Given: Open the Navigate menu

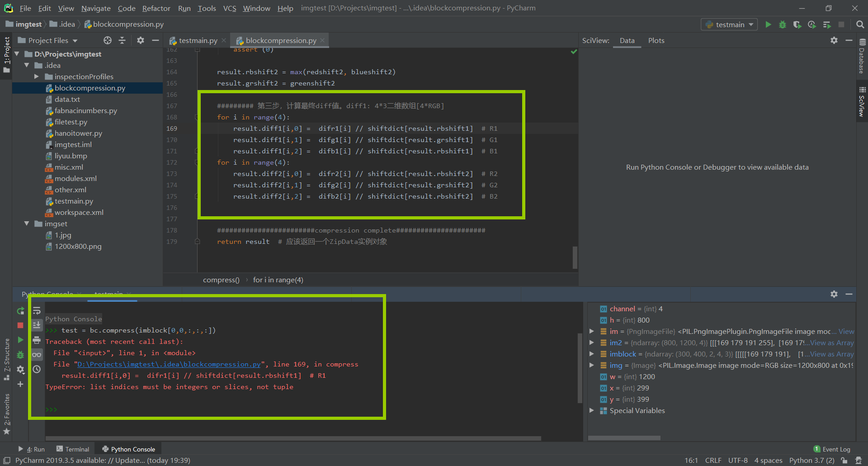Looking at the screenshot, I should click(x=96, y=8).
